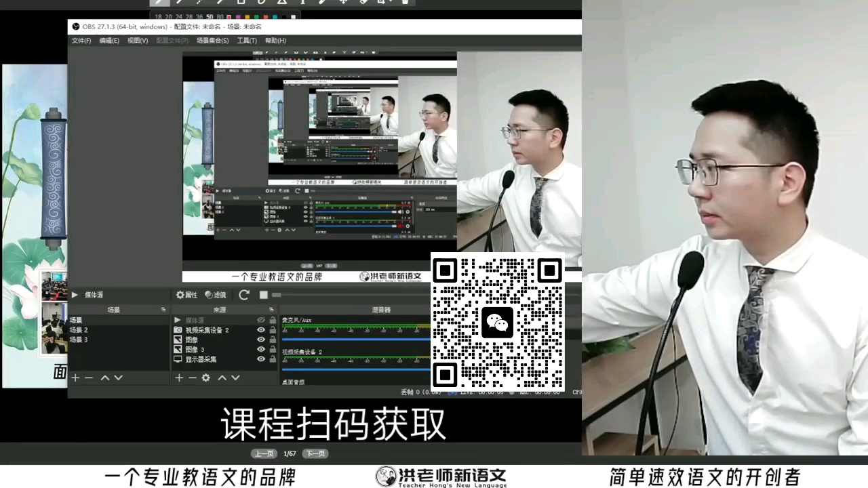Image resolution: width=868 pixels, height=488 pixels.
Task: Hide the 显示器采集 source
Action: pos(261,359)
